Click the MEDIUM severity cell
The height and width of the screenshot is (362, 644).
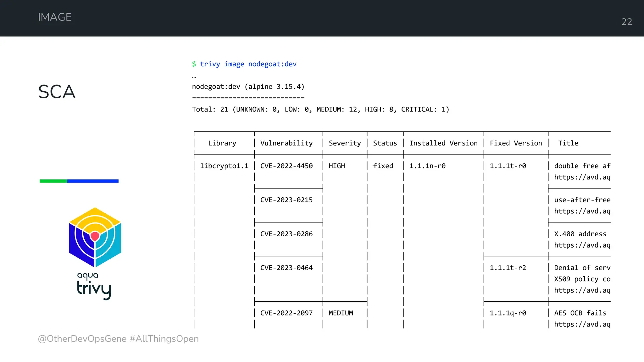(341, 313)
